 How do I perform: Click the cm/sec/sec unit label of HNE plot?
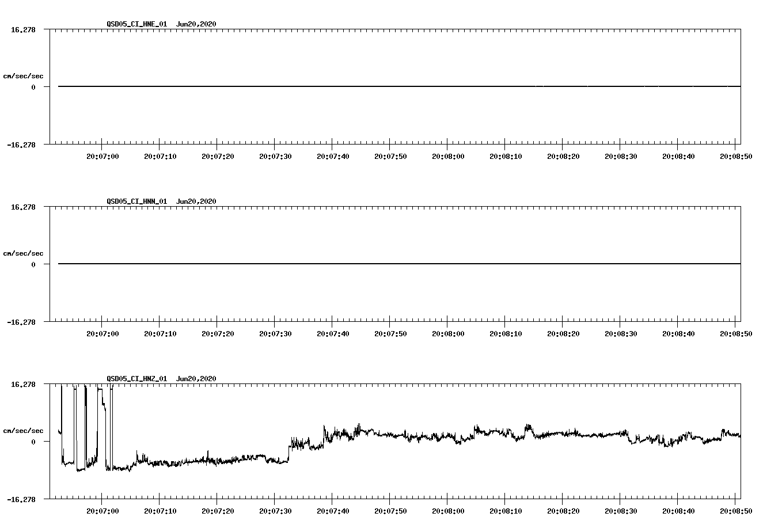pos(23,76)
